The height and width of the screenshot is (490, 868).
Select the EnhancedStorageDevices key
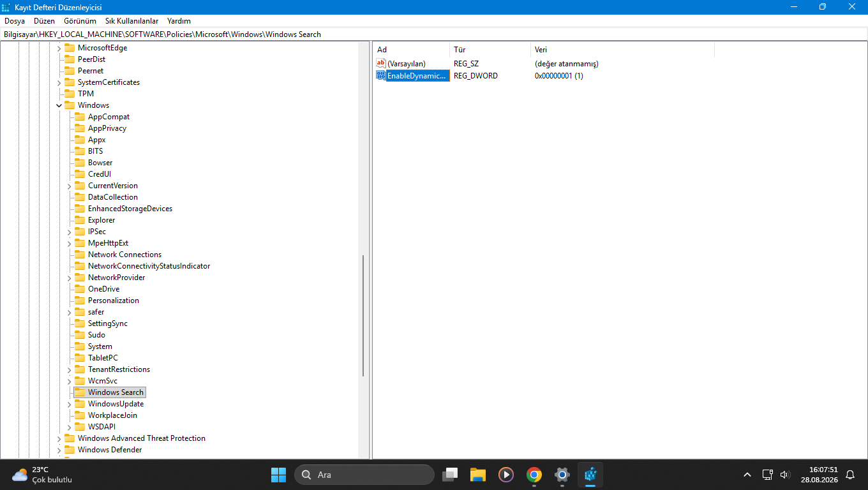pos(130,209)
